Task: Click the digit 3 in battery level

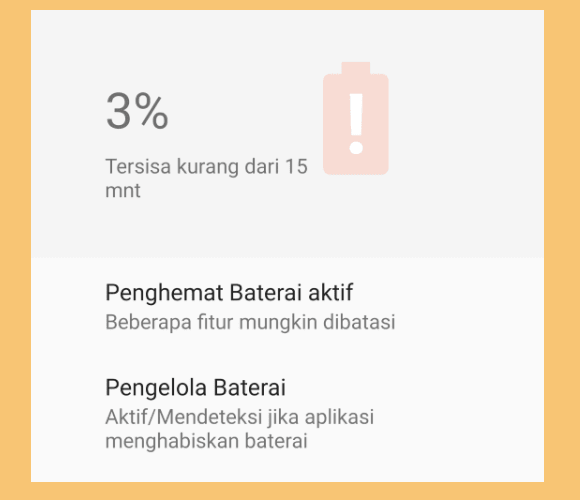Action: pyautogui.click(x=118, y=111)
